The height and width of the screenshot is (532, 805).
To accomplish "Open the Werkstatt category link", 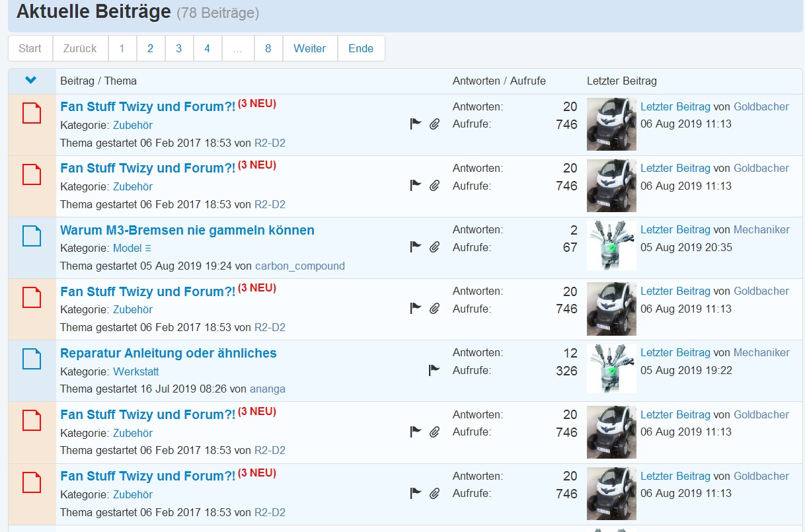I will 136,371.
